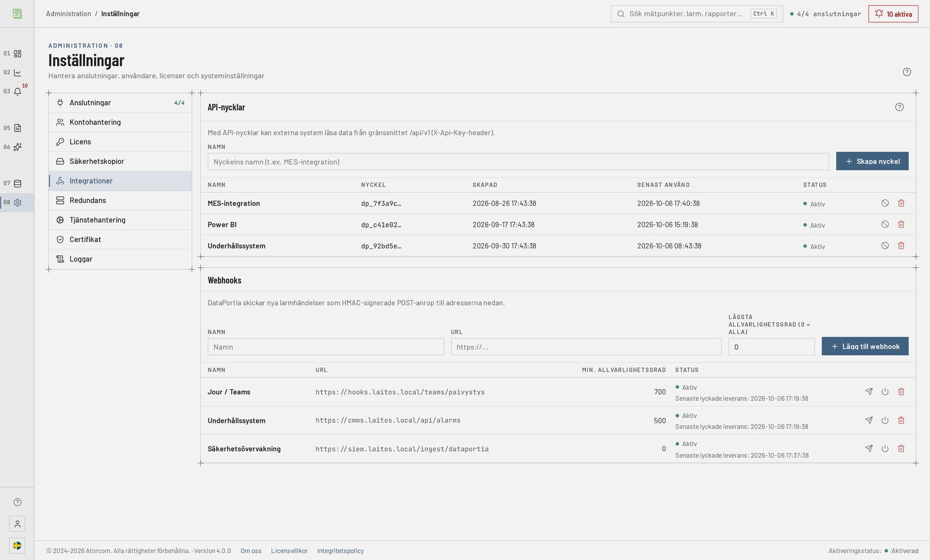Open alarms bell icon in left sidebar
This screenshot has height=560, width=930.
pos(17,91)
